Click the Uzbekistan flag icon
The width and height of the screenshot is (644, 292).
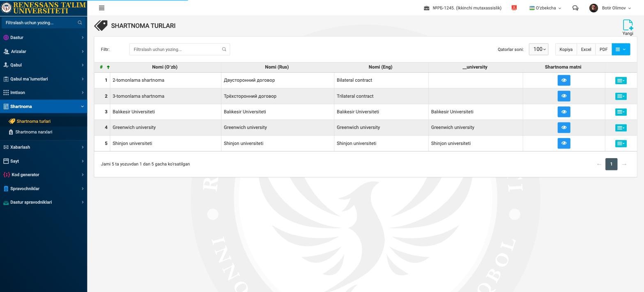tap(532, 8)
